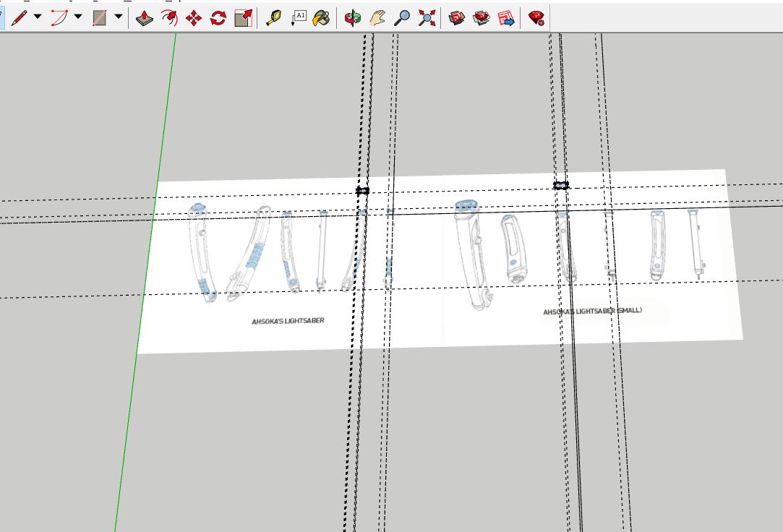The image size is (783, 532).
Task: Activate the Rotate tool
Action: point(218,19)
